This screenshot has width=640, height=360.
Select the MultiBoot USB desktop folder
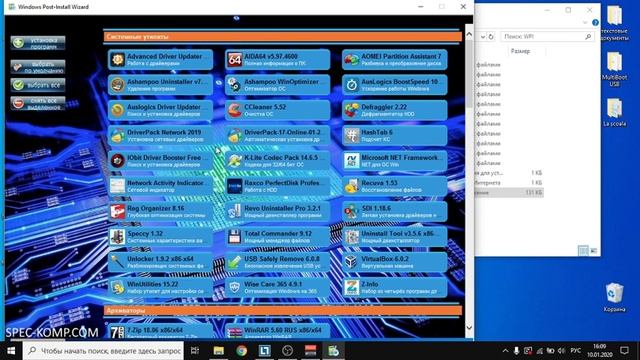click(x=614, y=69)
